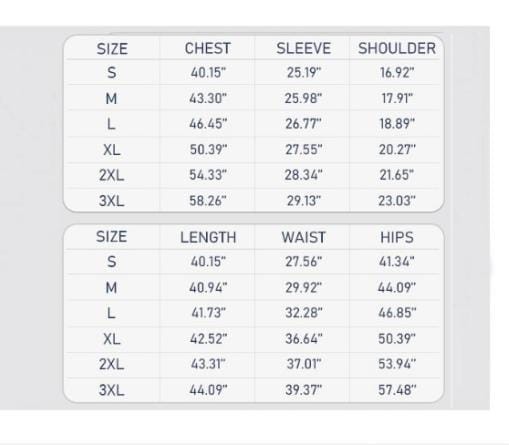The width and height of the screenshot is (509, 445).
Task: Click the LENGTH column header
Action: point(208,237)
